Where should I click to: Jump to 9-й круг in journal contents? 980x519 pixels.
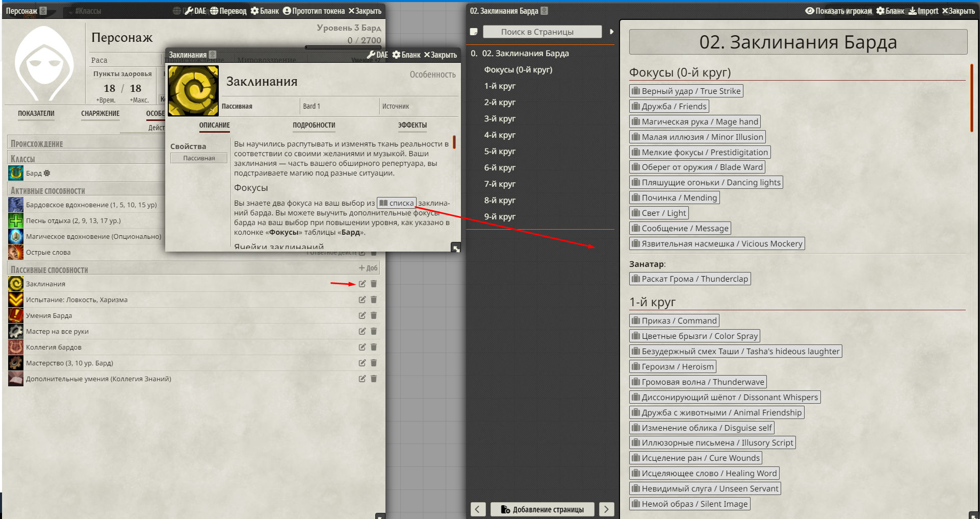500,216
